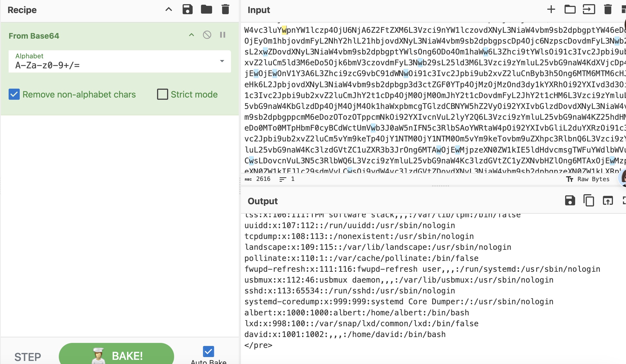This screenshot has width=626, height=364.
Task: Collapse the Recipe pane chevron
Action: point(168,9)
